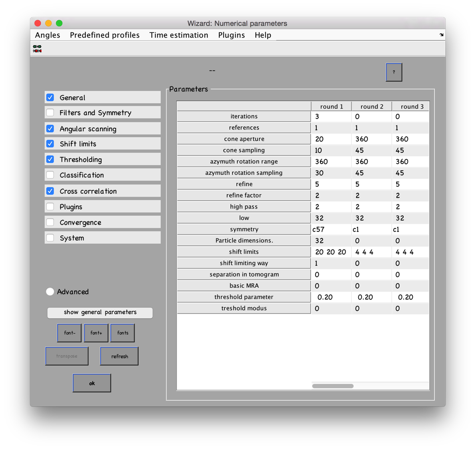Click show general parameters button
The width and height of the screenshot is (476, 450).
pos(100,313)
